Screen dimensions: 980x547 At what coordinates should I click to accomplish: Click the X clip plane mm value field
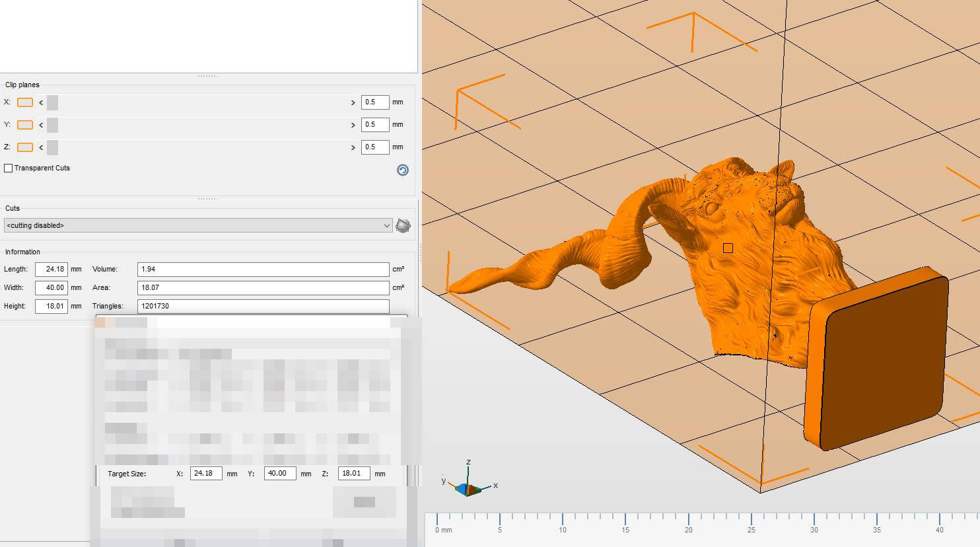pyautogui.click(x=374, y=102)
